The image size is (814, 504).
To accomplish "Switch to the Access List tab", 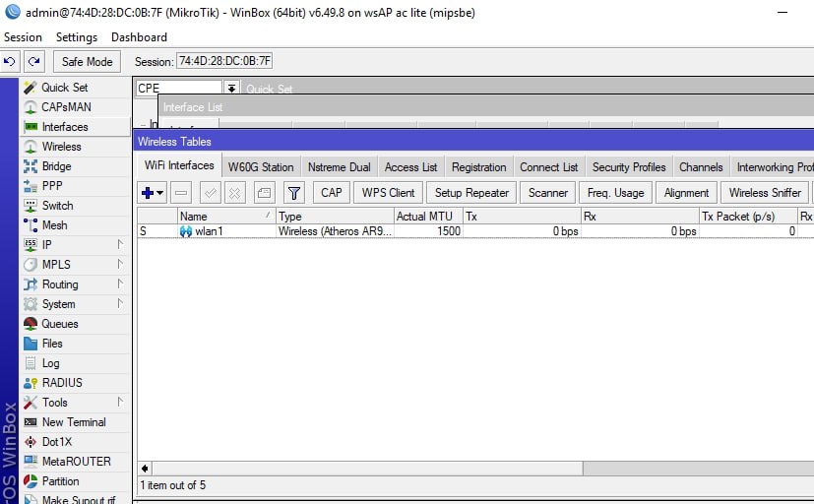I will tap(410, 167).
